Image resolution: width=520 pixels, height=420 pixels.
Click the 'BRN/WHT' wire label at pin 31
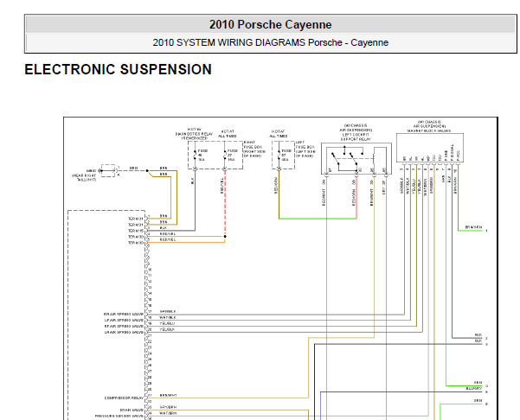click(168, 396)
